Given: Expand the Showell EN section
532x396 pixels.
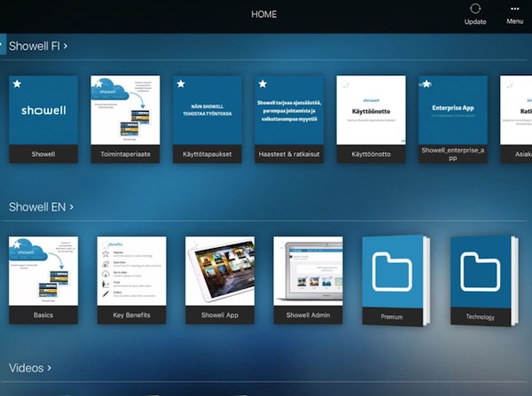Looking at the screenshot, I should [40, 206].
